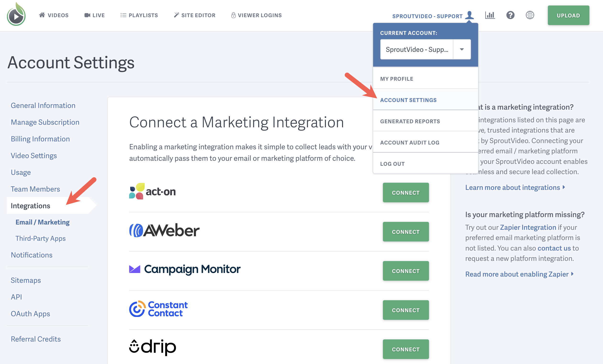603x364 pixels.
Task: Click CONNECT button for Constant Contact
Action: click(x=405, y=310)
